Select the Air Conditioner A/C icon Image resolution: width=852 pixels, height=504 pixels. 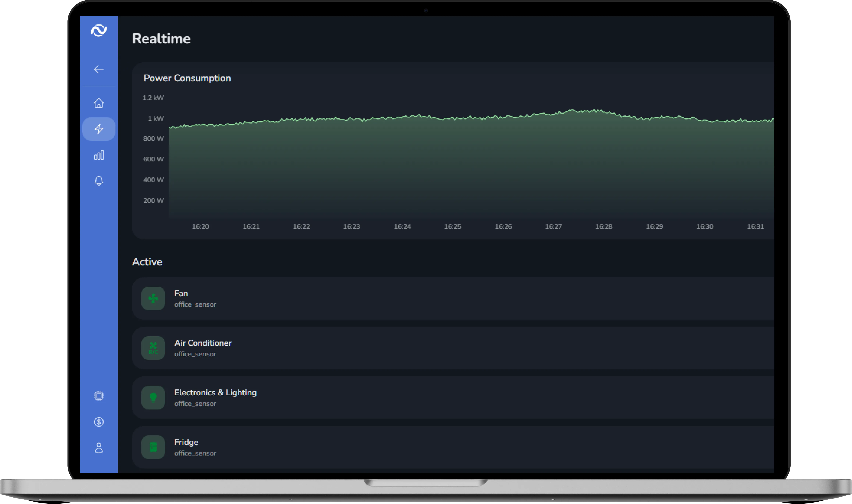click(153, 348)
